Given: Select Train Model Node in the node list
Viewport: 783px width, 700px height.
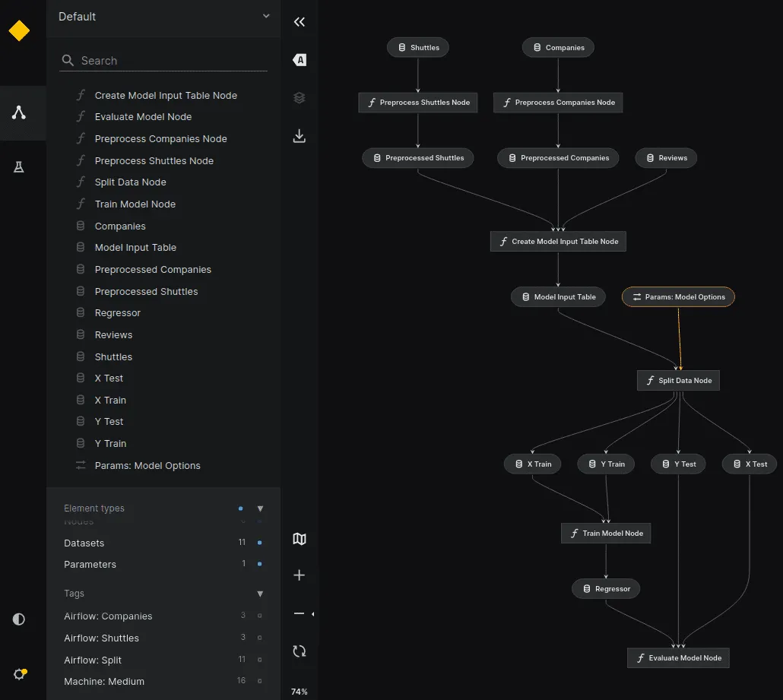Looking at the screenshot, I should click(135, 204).
